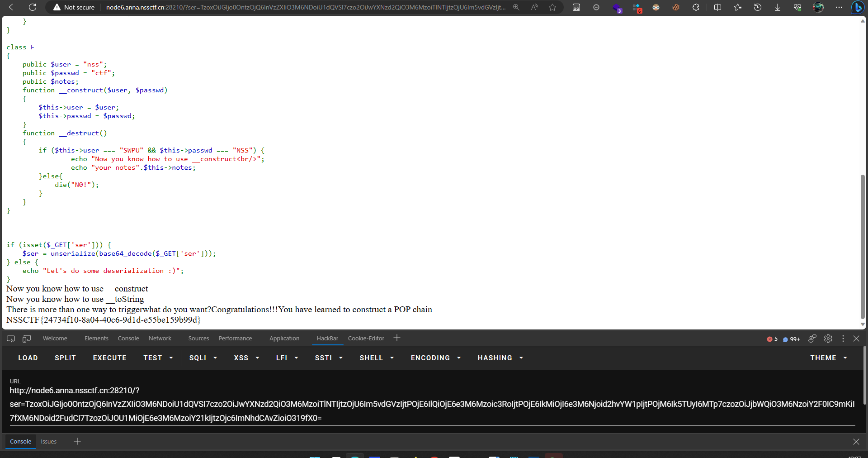Open the goggles-eyed extension icon
Screen dimensions: 868x458
click(576, 7)
